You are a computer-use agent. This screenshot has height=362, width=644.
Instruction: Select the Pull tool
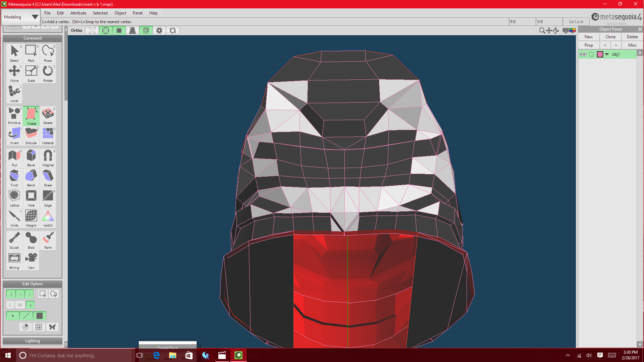pos(14,158)
